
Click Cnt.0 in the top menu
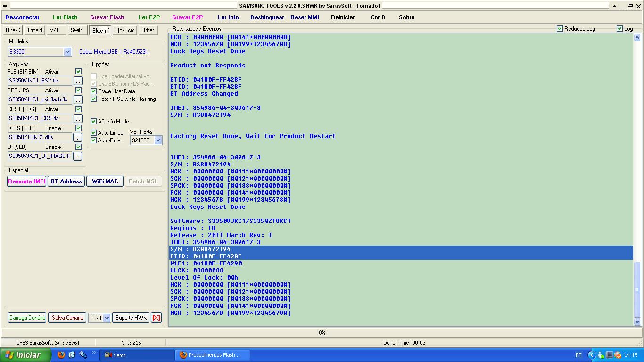click(x=378, y=17)
